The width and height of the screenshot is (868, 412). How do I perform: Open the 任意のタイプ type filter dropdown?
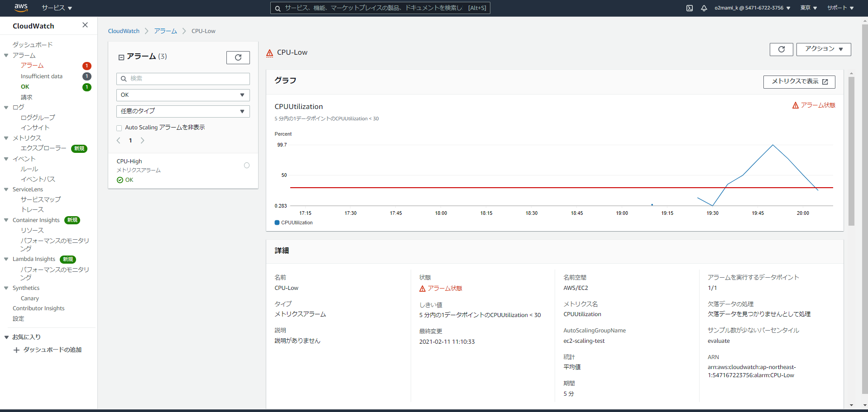183,111
